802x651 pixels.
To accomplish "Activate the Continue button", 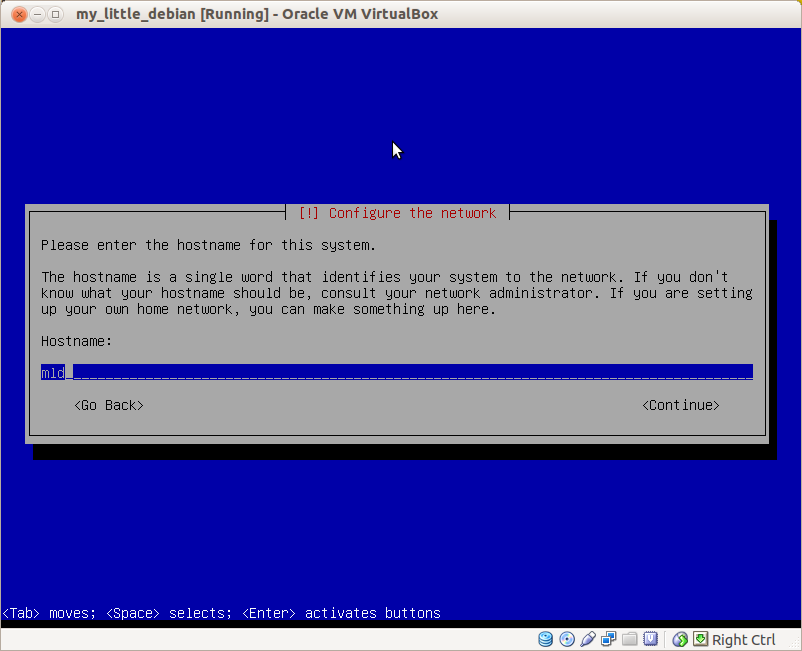I will point(681,406).
